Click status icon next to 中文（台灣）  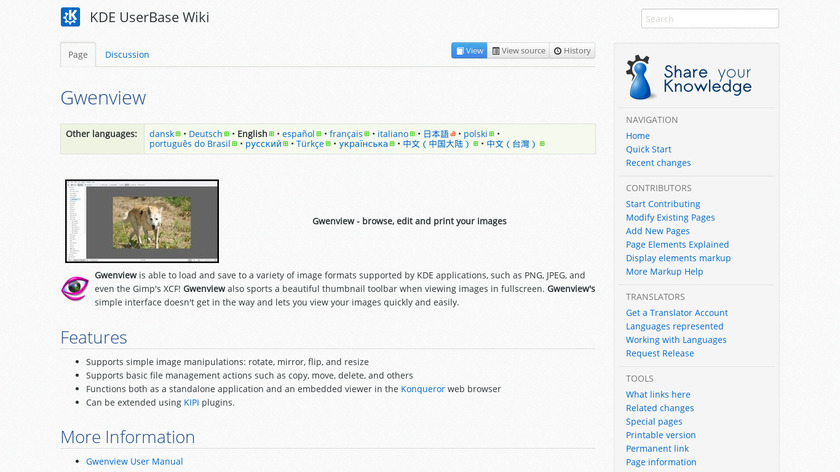543,144
